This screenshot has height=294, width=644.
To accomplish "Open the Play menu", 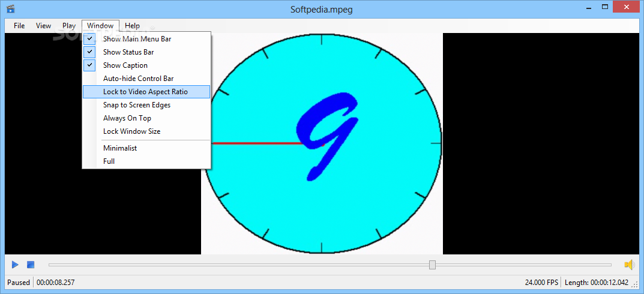I will 69,25.
